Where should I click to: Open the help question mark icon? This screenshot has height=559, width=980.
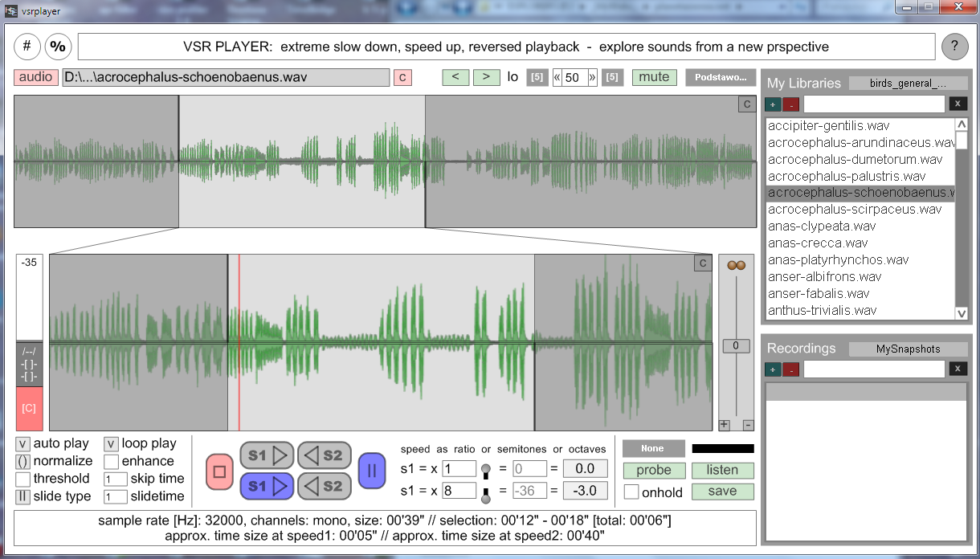point(954,47)
